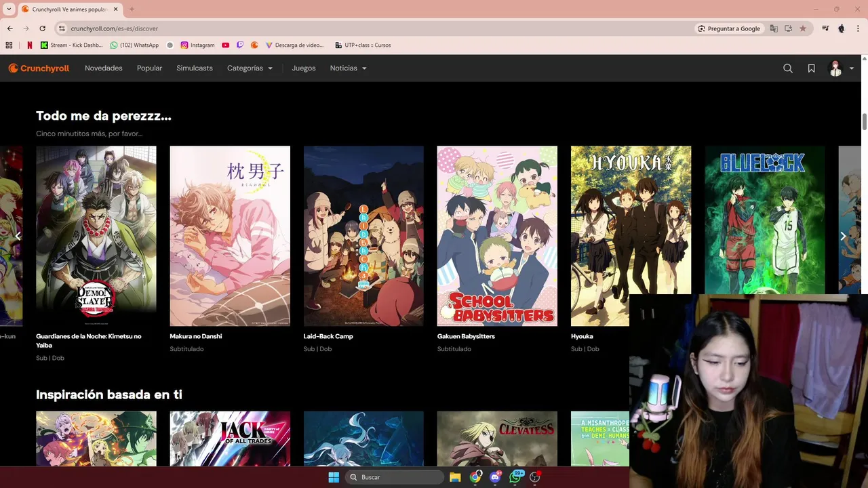Click the taskbar Buscar search box
The height and width of the screenshot is (488, 868).
point(395,477)
